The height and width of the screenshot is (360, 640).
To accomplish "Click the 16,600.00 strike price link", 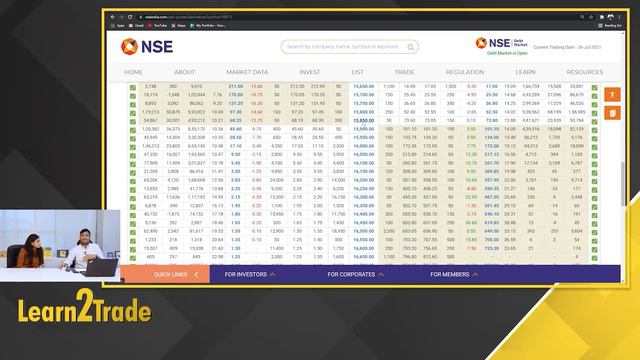I will pos(364,248).
